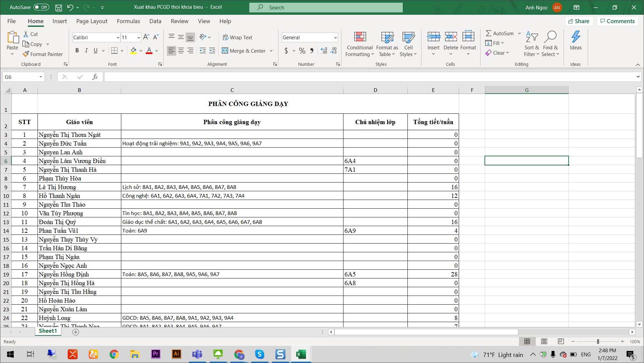
Task: Expand the Name Box dropdown arrow
Action: click(41, 77)
